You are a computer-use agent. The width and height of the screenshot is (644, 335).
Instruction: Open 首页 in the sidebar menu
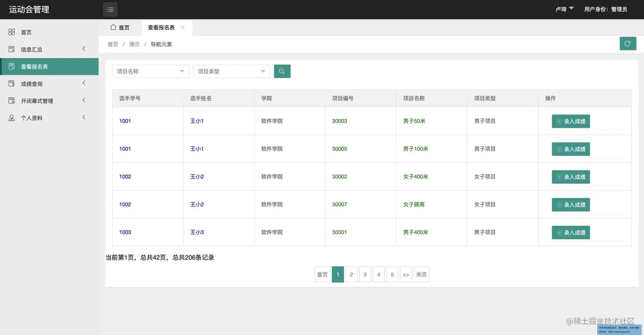pos(49,32)
